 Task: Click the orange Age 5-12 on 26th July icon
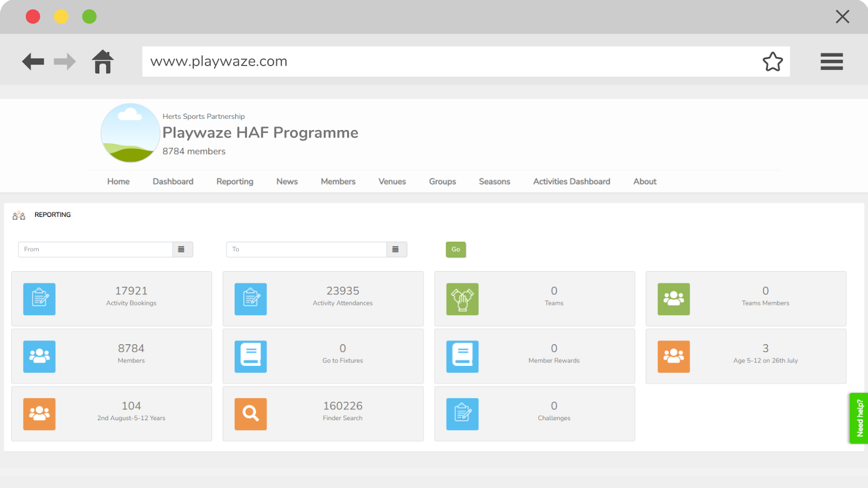674,356
